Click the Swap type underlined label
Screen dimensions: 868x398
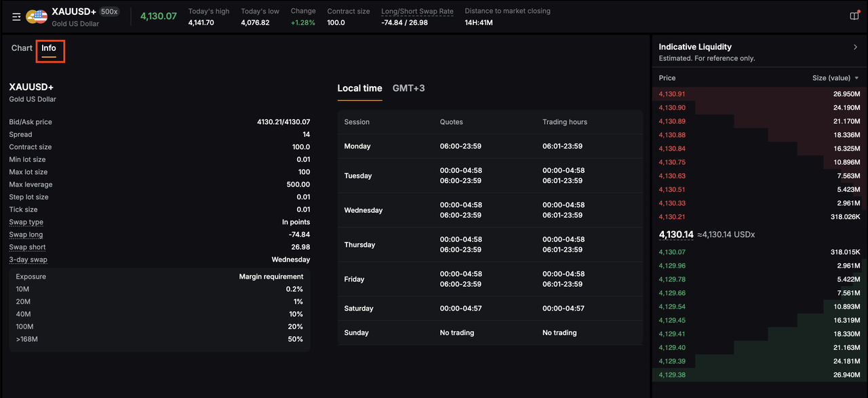click(x=26, y=222)
